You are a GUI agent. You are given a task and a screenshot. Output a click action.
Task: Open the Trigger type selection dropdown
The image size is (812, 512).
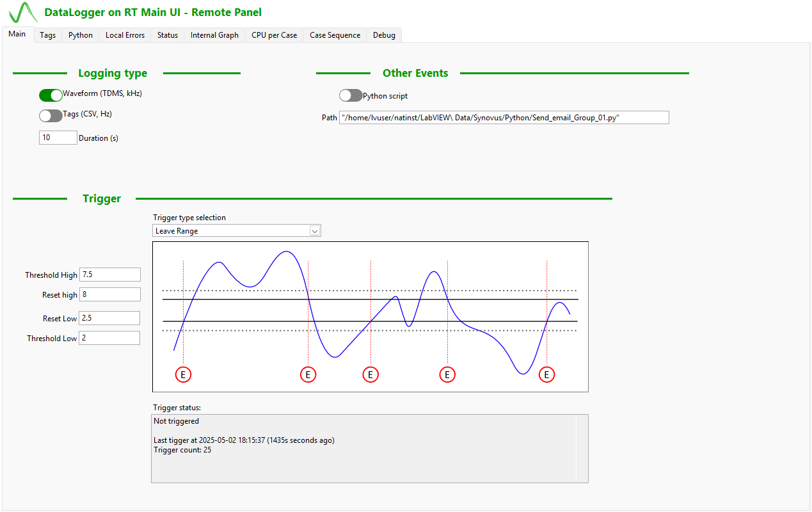pyautogui.click(x=315, y=231)
